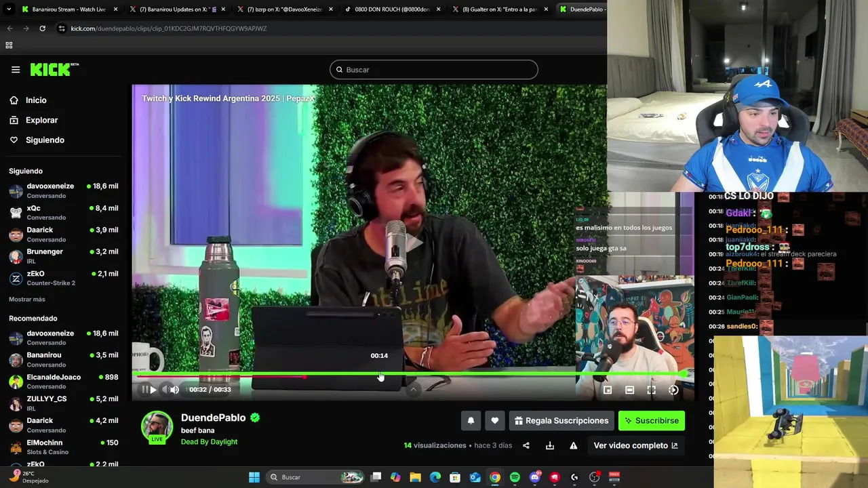Image resolution: width=868 pixels, height=488 pixels.
Task: Open Task View on taskbar
Action: pos(376,477)
